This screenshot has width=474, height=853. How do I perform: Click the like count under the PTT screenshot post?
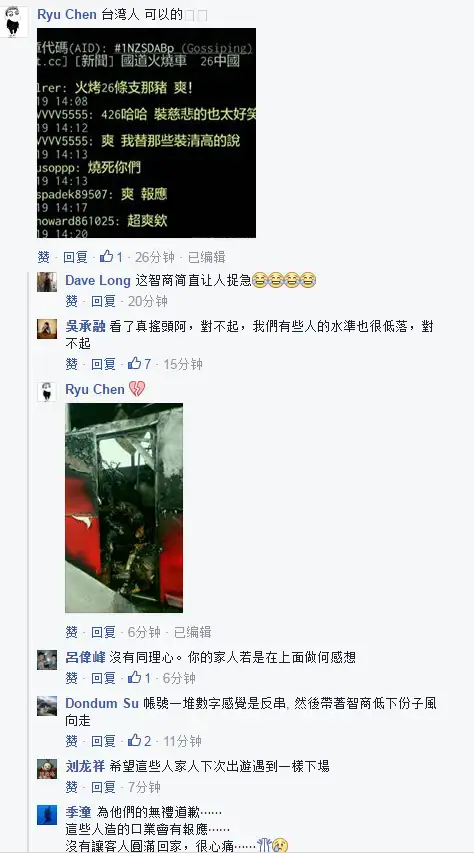(120, 257)
